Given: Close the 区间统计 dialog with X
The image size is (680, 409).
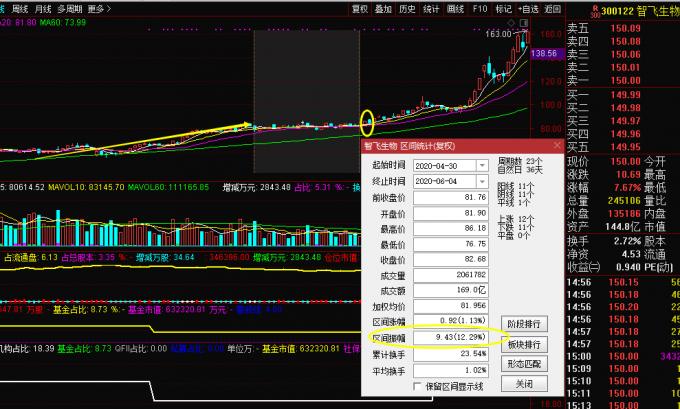Looking at the screenshot, I should [557, 146].
